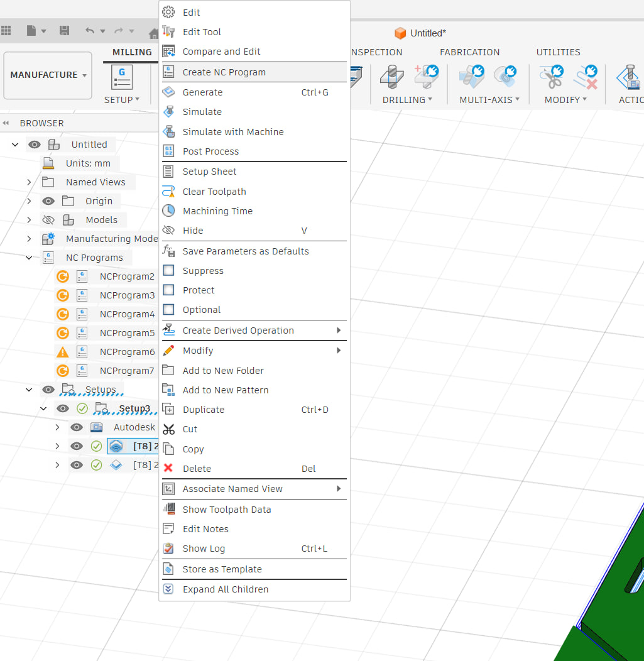Check the Suppress checkbox in context menu
Image resolution: width=644 pixels, height=661 pixels.
point(168,270)
